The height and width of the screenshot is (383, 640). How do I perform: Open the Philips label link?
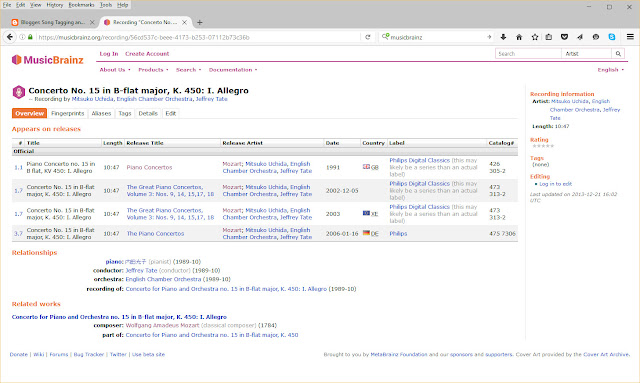(398, 234)
